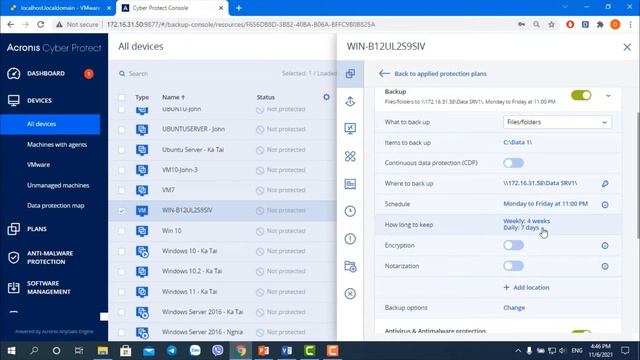Open the What to back up dropdown
The width and height of the screenshot is (640, 360).
(x=557, y=122)
